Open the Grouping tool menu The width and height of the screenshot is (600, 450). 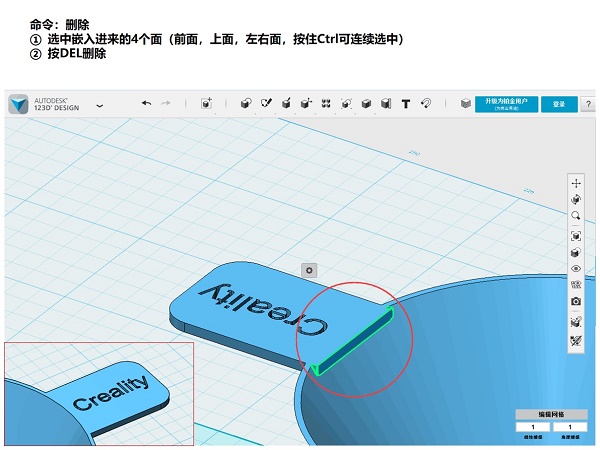(x=346, y=104)
